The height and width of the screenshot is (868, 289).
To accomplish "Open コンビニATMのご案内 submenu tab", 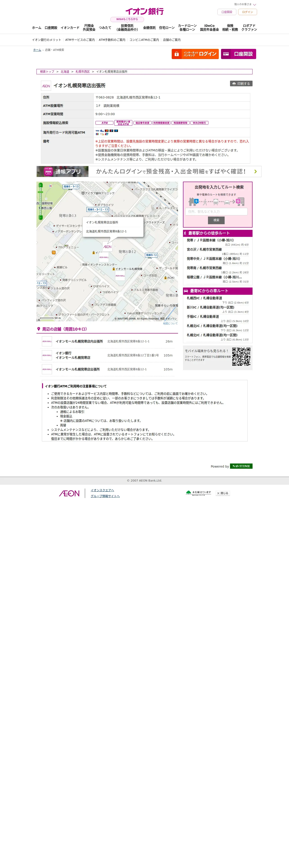I will click(144, 40).
